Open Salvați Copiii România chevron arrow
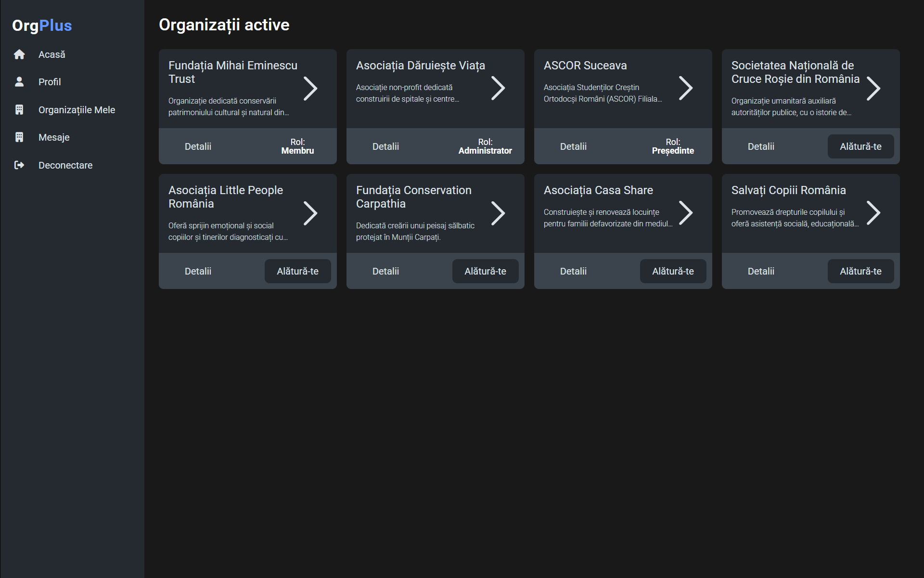The width and height of the screenshot is (924, 578). 873,213
